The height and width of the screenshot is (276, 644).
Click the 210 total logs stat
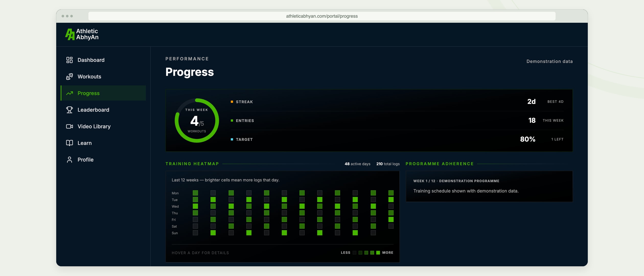tap(388, 164)
